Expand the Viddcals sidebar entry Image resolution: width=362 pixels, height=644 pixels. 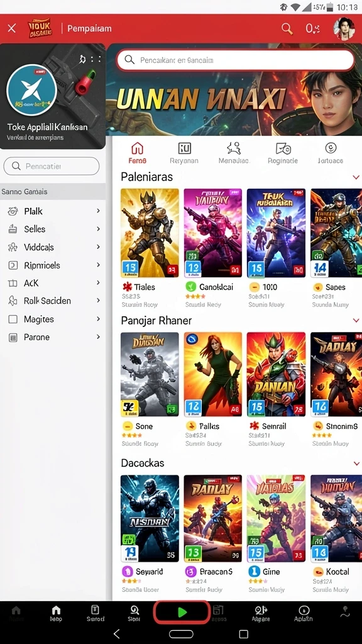53,247
